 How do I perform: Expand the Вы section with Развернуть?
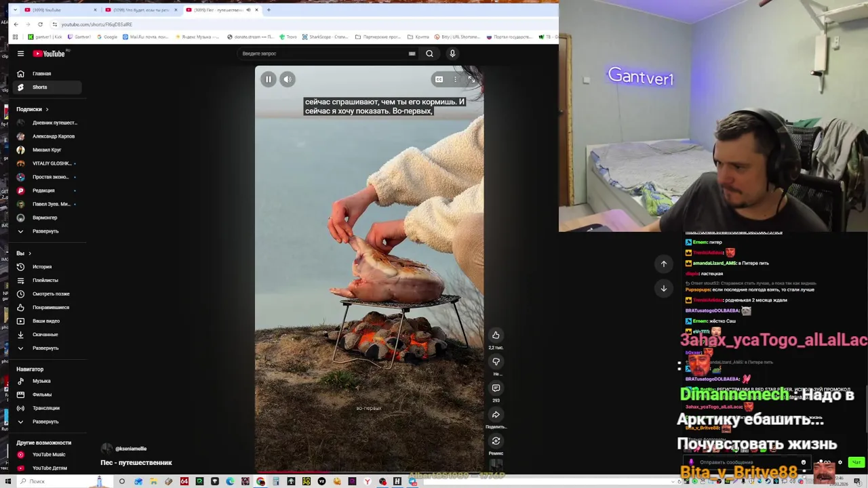click(47, 348)
